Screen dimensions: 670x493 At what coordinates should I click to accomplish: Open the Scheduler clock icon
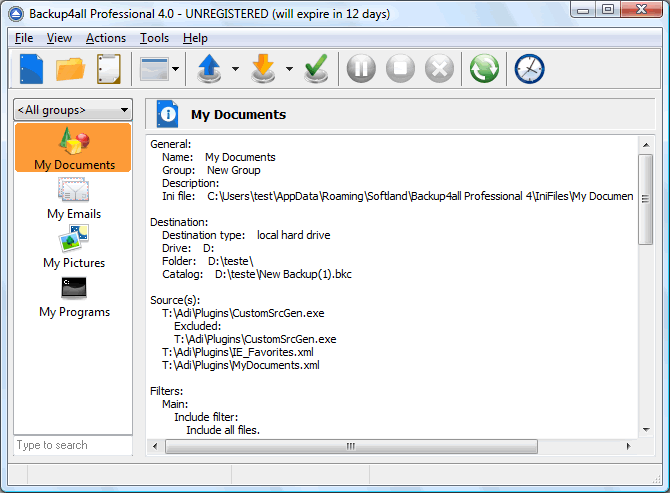tap(529, 68)
